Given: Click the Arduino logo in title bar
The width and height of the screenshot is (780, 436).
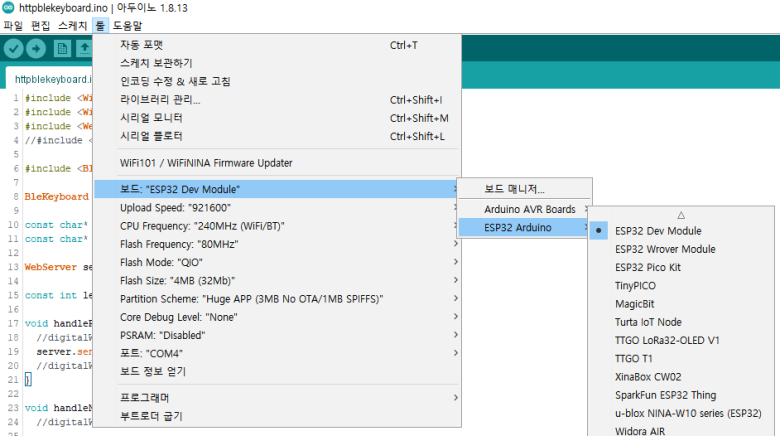Looking at the screenshot, I should (x=8, y=7).
